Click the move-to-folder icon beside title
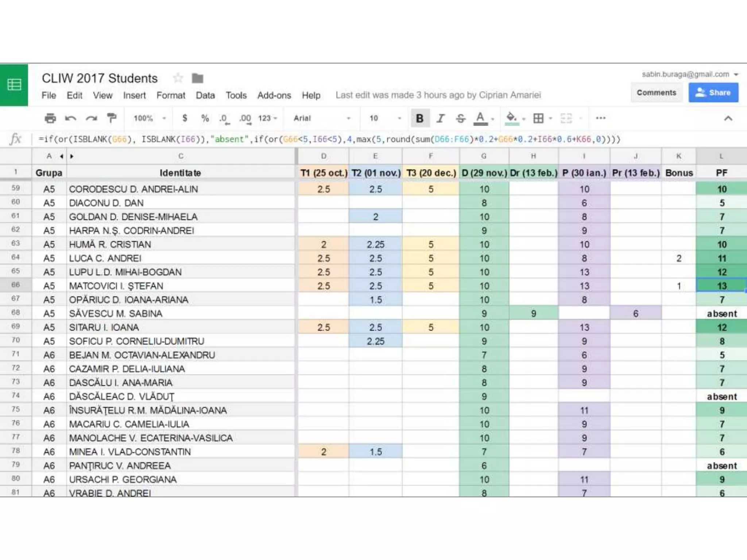747x560 pixels. [x=197, y=78]
